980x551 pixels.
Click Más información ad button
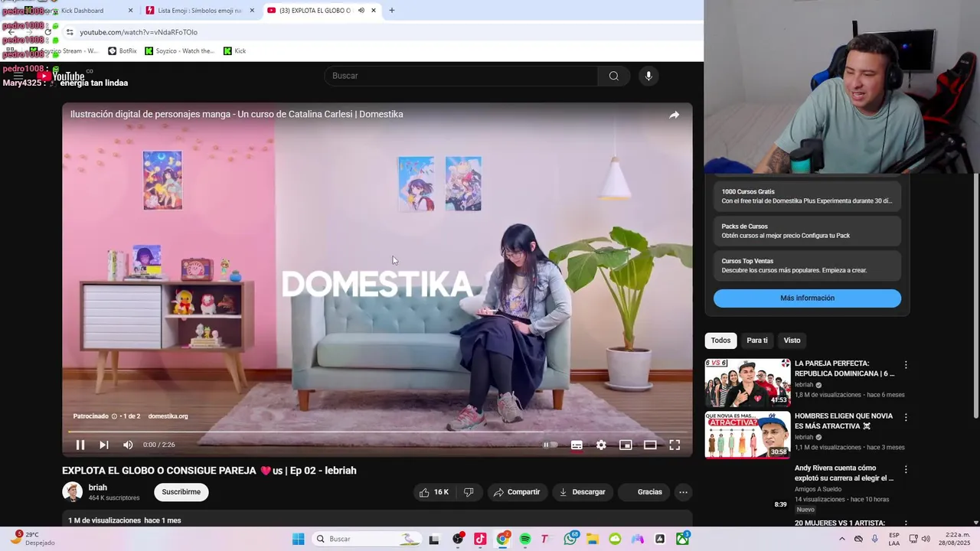pyautogui.click(x=807, y=298)
